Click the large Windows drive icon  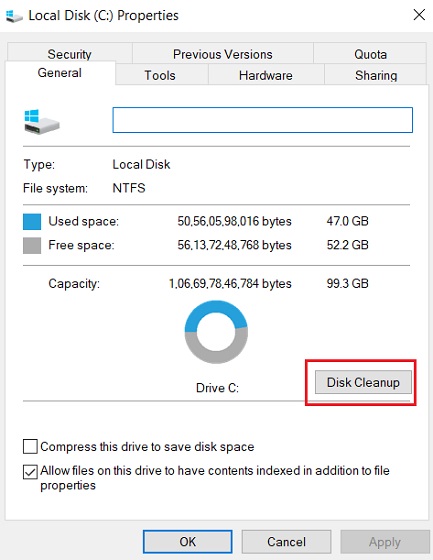point(41,122)
